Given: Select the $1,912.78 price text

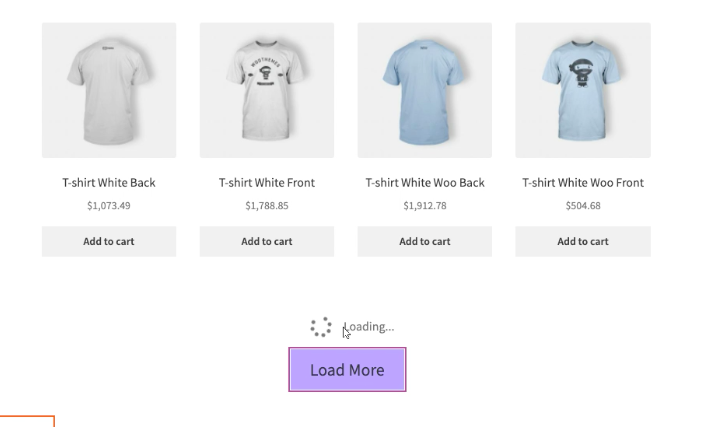Looking at the screenshot, I should 425,206.
